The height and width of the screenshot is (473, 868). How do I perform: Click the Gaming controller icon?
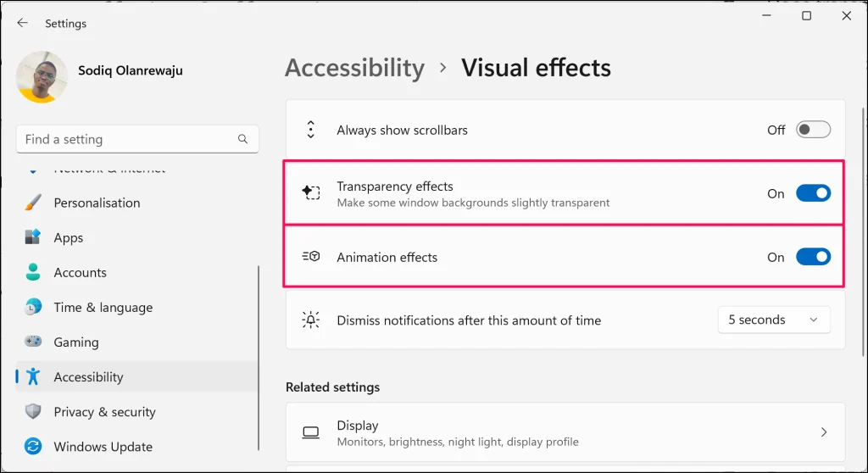coord(33,342)
